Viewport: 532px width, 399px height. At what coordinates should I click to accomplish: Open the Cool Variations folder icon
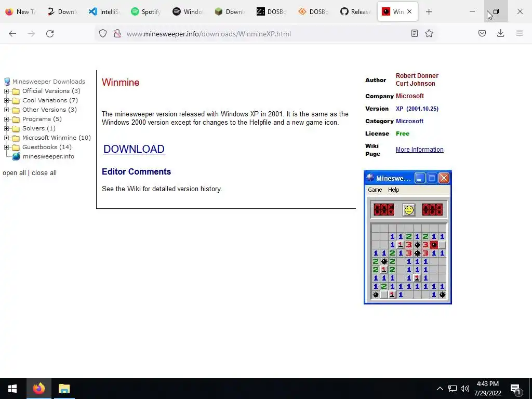point(16,101)
